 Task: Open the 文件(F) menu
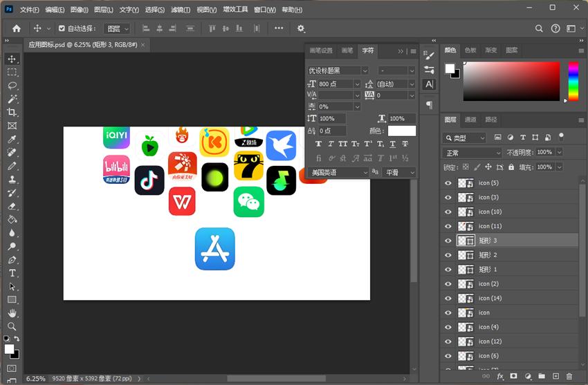[29, 10]
